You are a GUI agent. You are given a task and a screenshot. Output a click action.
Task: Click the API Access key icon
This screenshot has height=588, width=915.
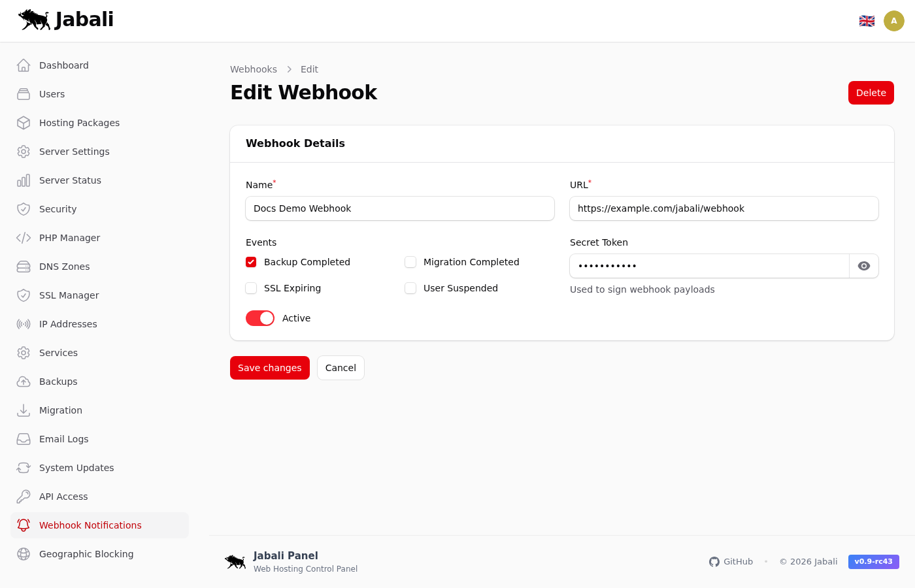(24, 497)
